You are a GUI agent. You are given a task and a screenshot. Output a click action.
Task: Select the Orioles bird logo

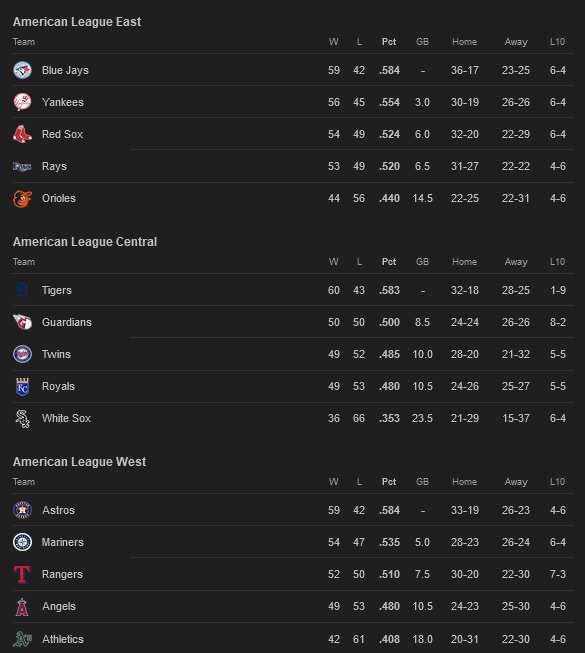click(22, 199)
